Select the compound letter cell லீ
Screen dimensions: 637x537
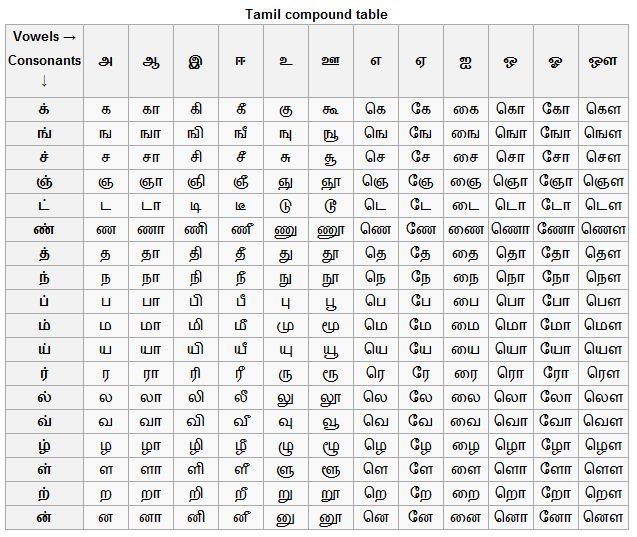[240, 397]
